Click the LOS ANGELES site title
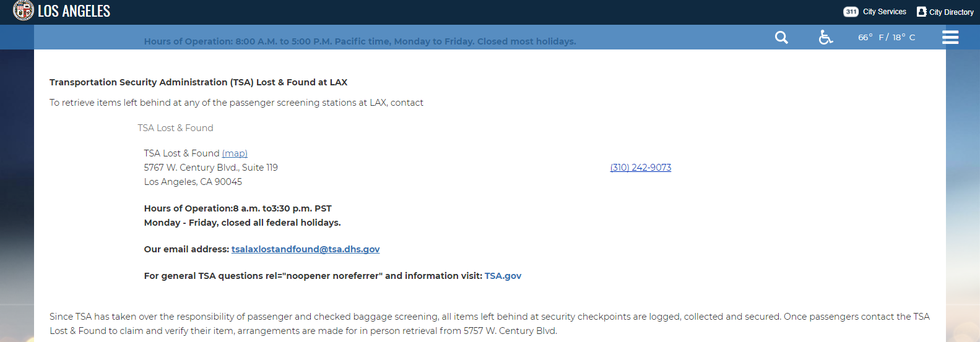 (x=74, y=11)
